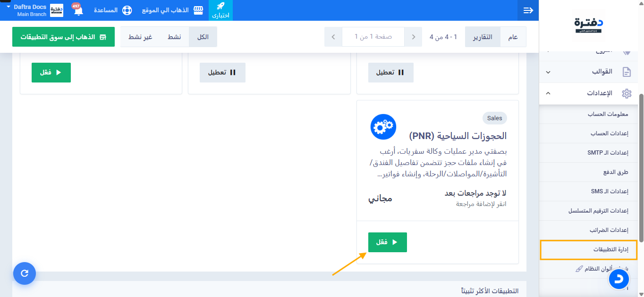Click the page number field صفحة 1 من 1
The image size is (644, 297).
[373, 37]
